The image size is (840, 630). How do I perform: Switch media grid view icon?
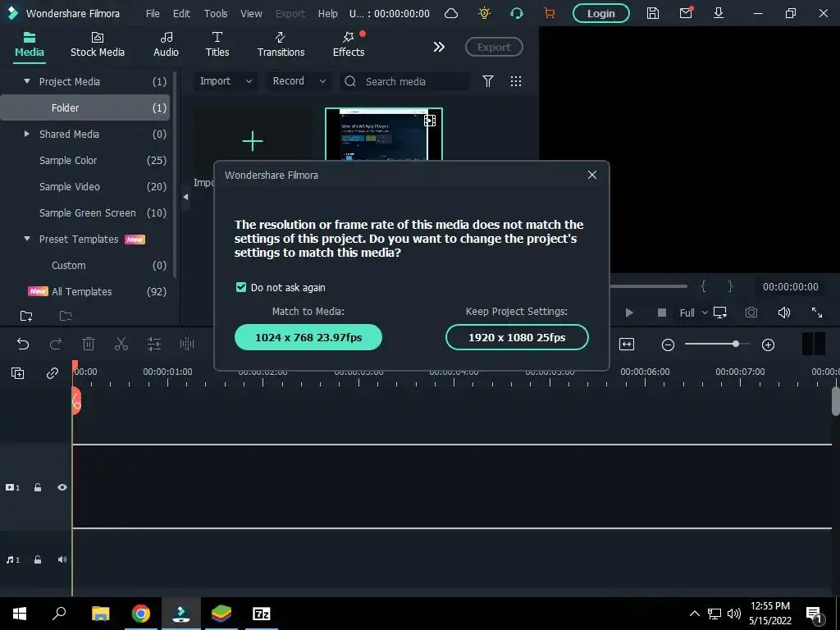(x=516, y=81)
